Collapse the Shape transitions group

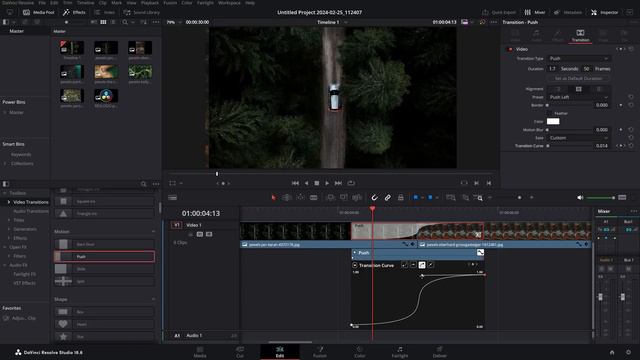tap(153, 299)
